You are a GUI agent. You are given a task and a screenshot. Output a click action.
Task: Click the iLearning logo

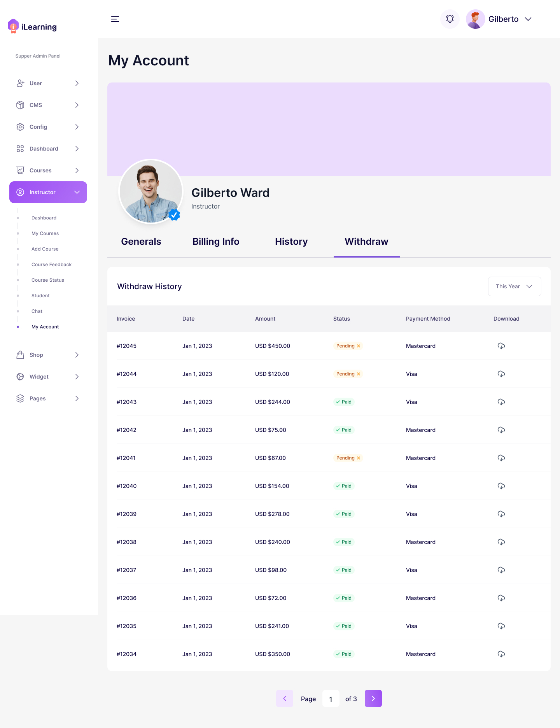32,26
